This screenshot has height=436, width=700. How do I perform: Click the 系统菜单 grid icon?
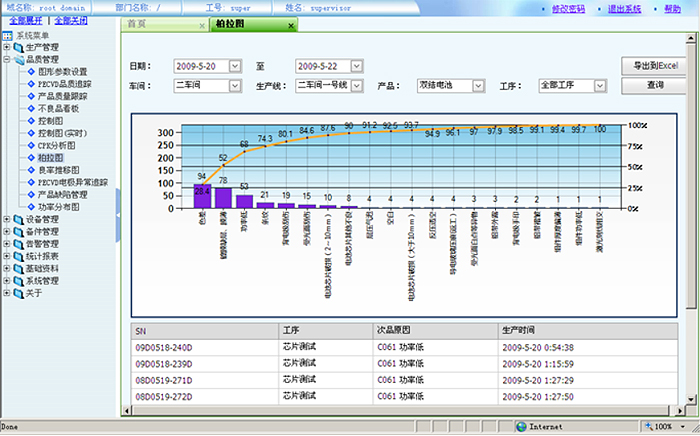coord(7,36)
